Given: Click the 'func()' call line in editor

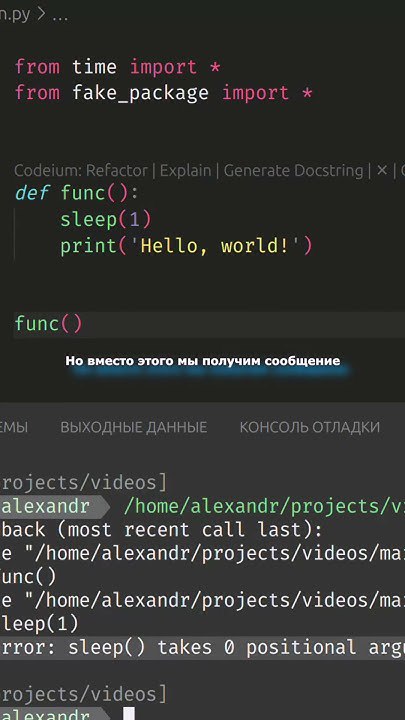Looking at the screenshot, I should 49,324.
